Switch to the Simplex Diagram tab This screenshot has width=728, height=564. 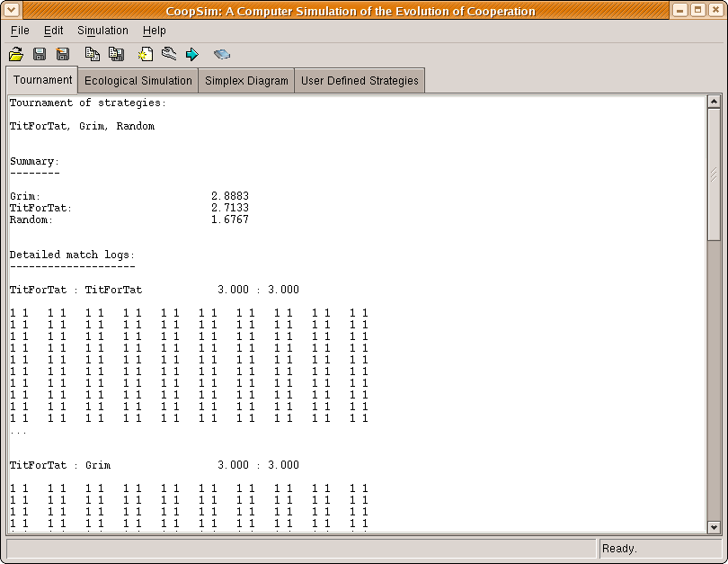coord(246,81)
